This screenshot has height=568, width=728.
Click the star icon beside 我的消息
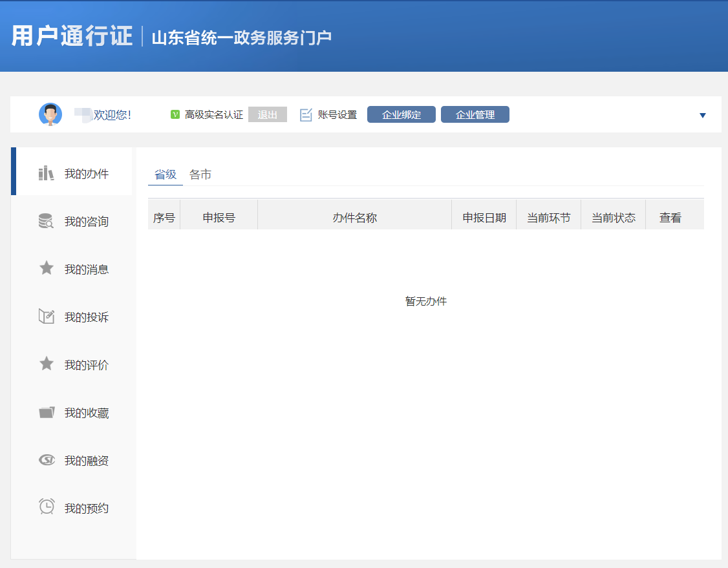pos(47,268)
